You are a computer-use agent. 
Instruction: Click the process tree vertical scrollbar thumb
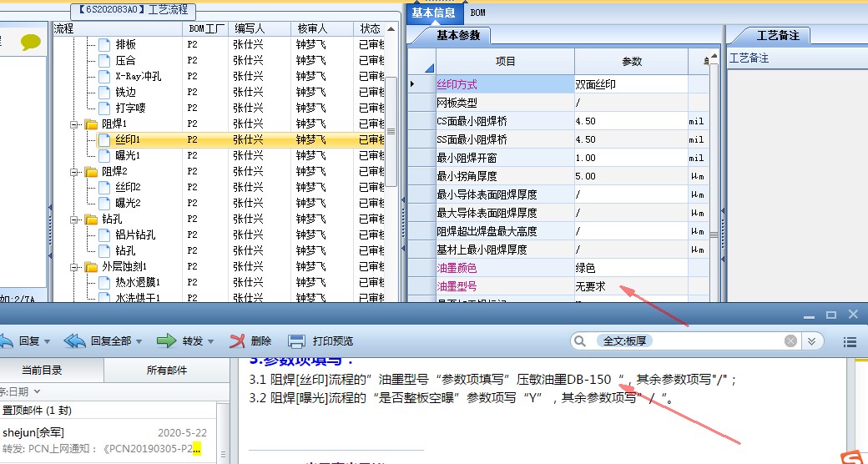point(391,131)
